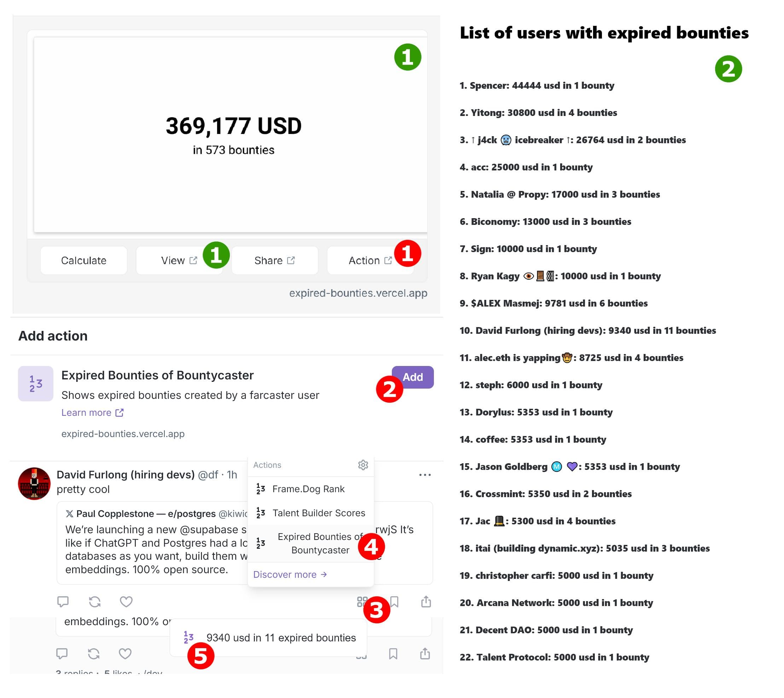The image size is (784, 698).
Task: Click David Furlong's profile avatar
Action: 34,484
